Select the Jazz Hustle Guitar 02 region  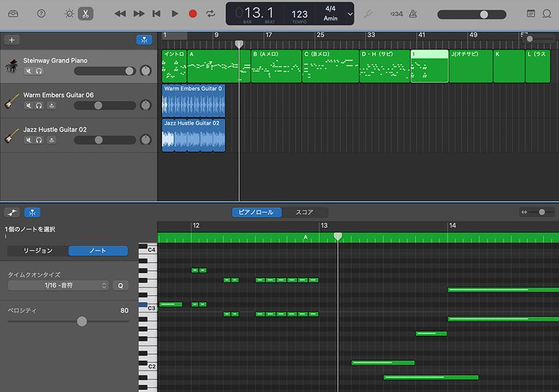coord(193,135)
